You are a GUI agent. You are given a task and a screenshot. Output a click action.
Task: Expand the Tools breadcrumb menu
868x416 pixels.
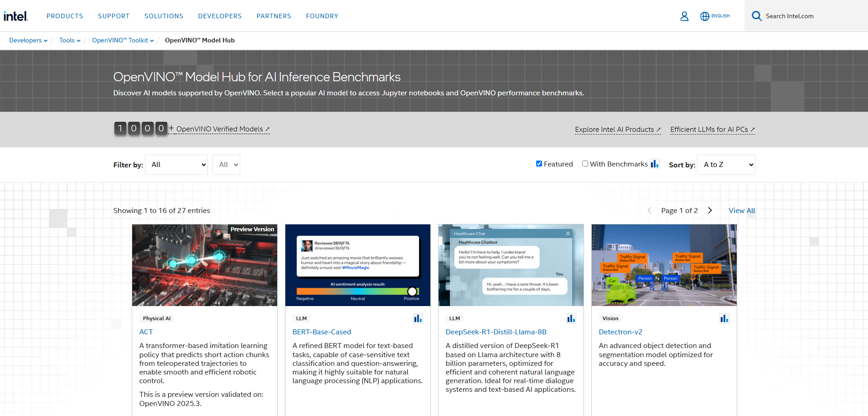click(70, 40)
